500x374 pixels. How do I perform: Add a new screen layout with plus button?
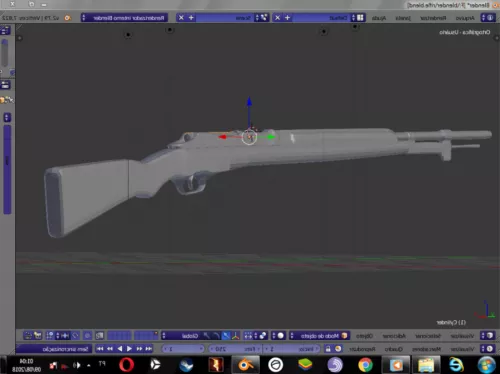pyautogui.click(x=287, y=18)
